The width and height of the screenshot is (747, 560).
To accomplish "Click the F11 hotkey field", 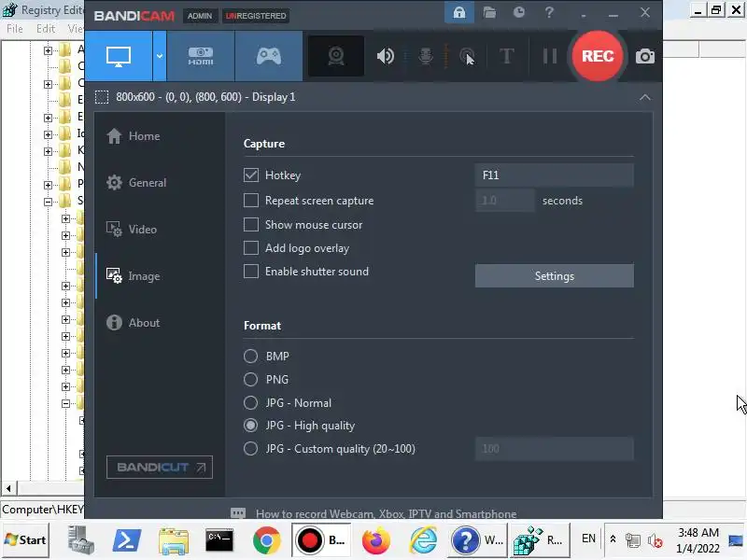I will (554, 175).
